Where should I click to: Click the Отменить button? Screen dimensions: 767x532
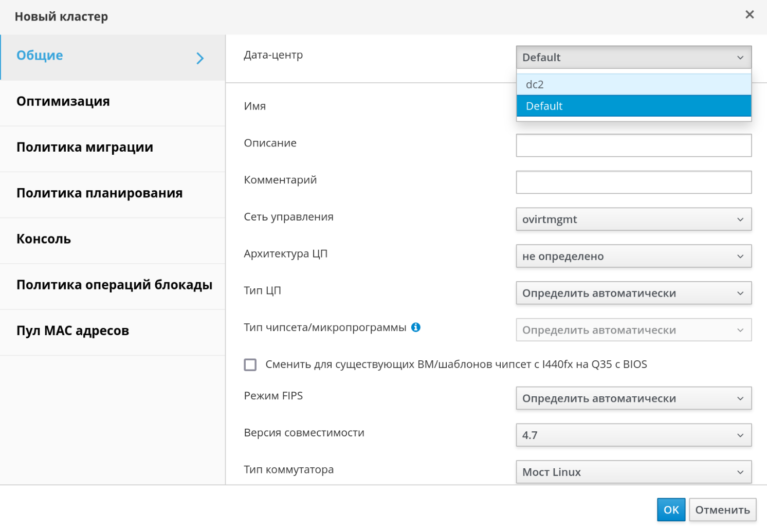(x=722, y=510)
